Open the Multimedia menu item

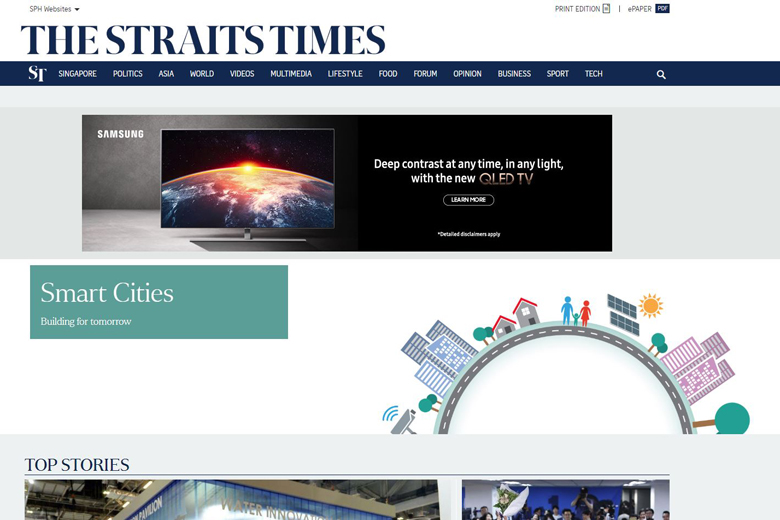pyautogui.click(x=291, y=74)
